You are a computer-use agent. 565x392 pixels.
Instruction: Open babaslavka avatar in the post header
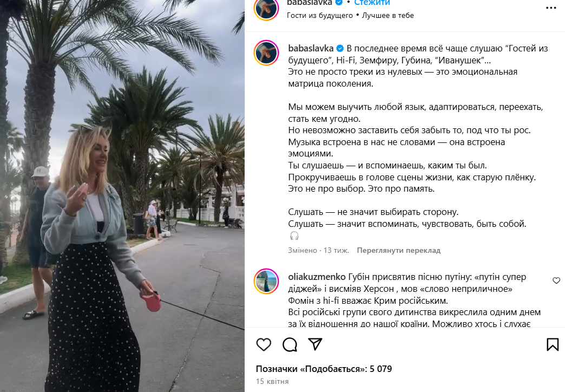tap(266, 8)
